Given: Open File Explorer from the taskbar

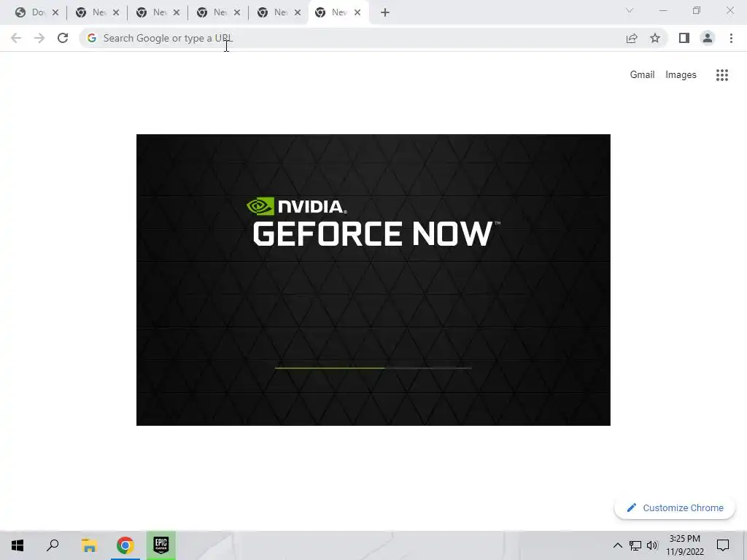Looking at the screenshot, I should tap(89, 545).
